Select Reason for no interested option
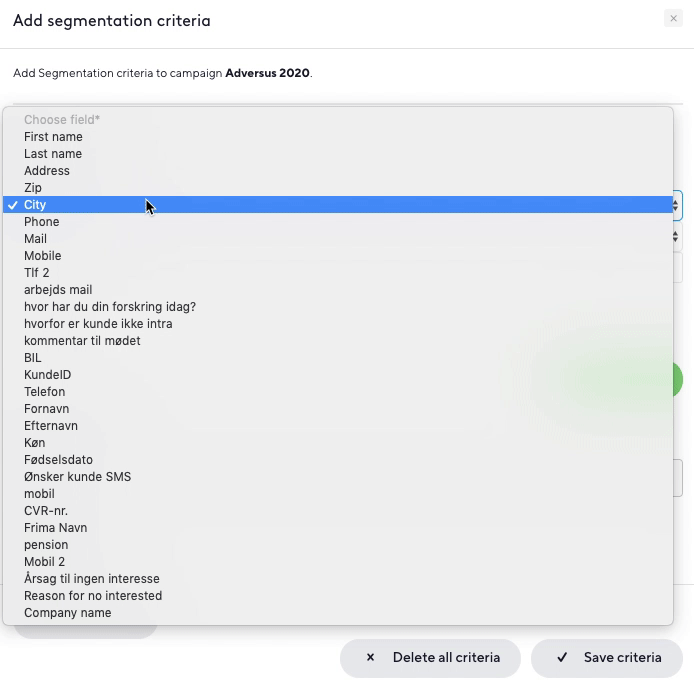 (x=338, y=596)
